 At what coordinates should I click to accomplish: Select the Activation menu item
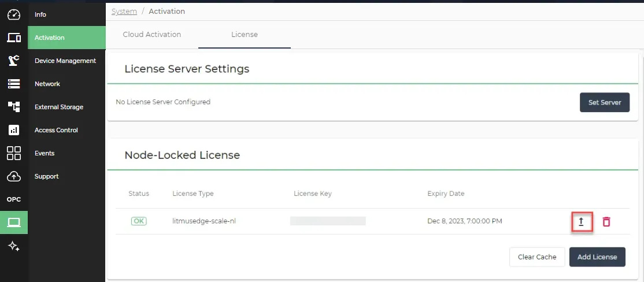[66, 38]
